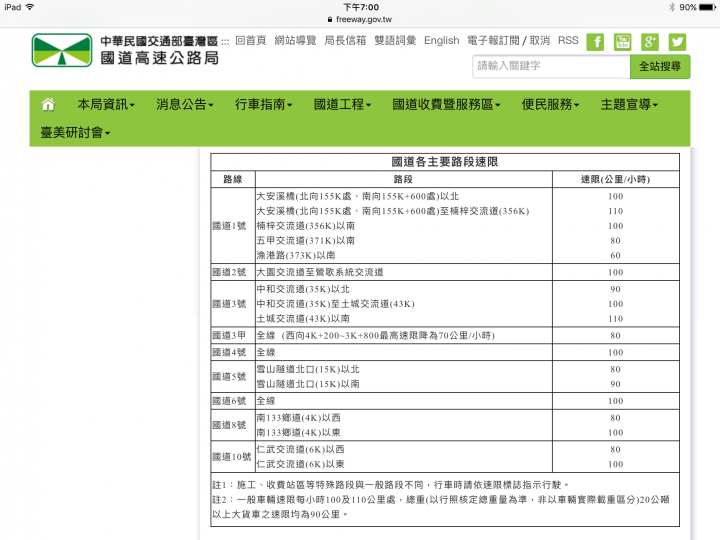Click the 國道各主要路段速限 table title
720x540 pixels.
point(445,162)
